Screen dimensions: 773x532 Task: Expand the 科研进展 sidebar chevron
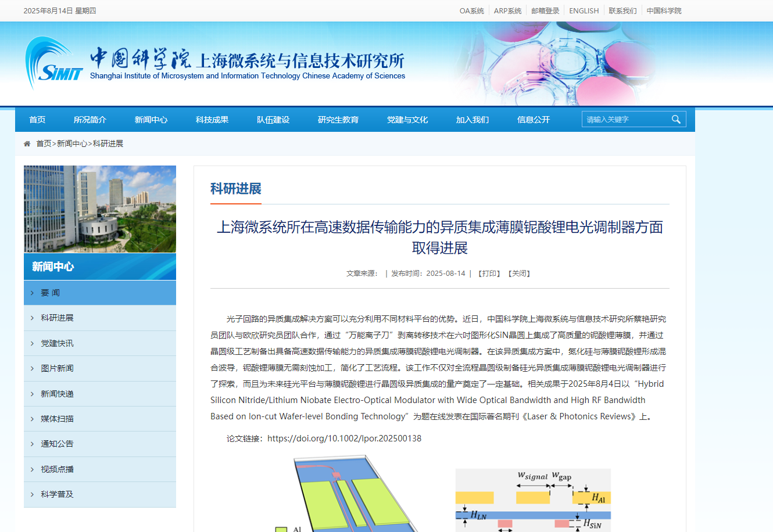coord(32,318)
